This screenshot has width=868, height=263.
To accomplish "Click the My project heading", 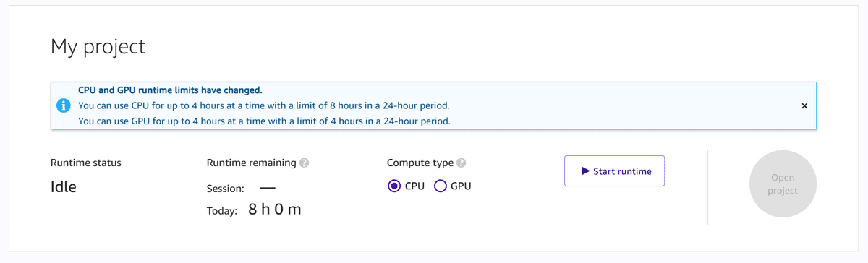I will point(98,47).
